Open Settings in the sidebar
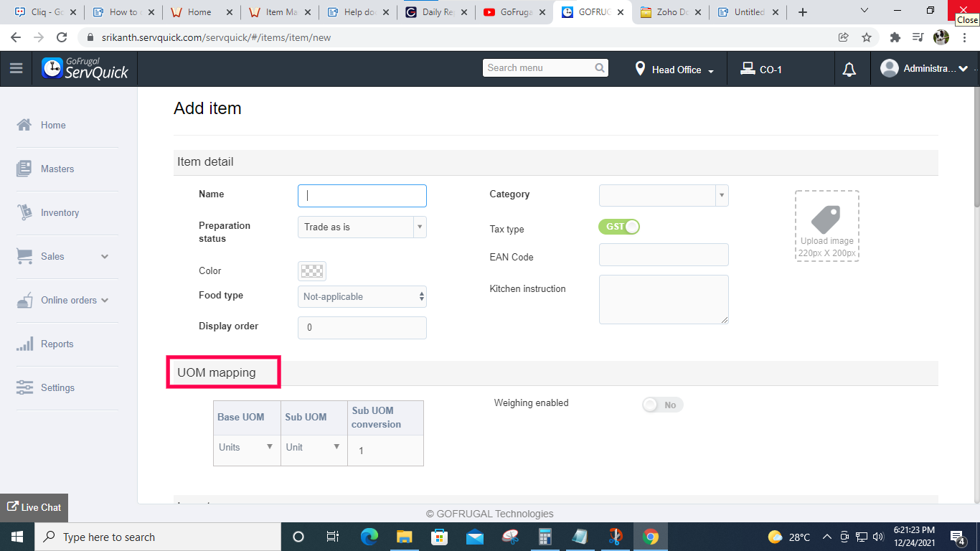 pos(57,387)
